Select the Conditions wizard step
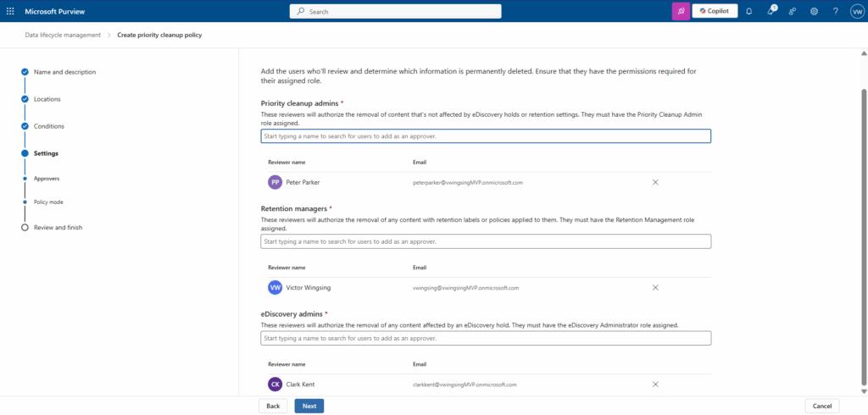The height and width of the screenshot is (415, 868). [x=48, y=126]
